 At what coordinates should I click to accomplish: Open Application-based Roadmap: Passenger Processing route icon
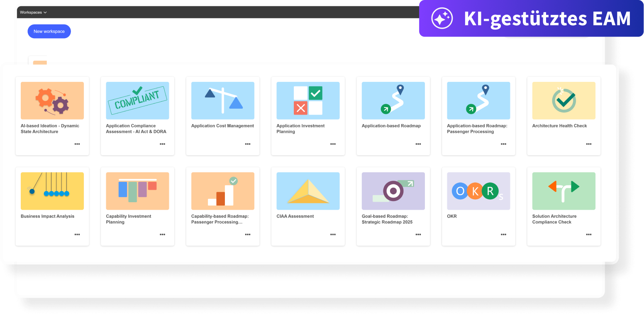click(478, 100)
